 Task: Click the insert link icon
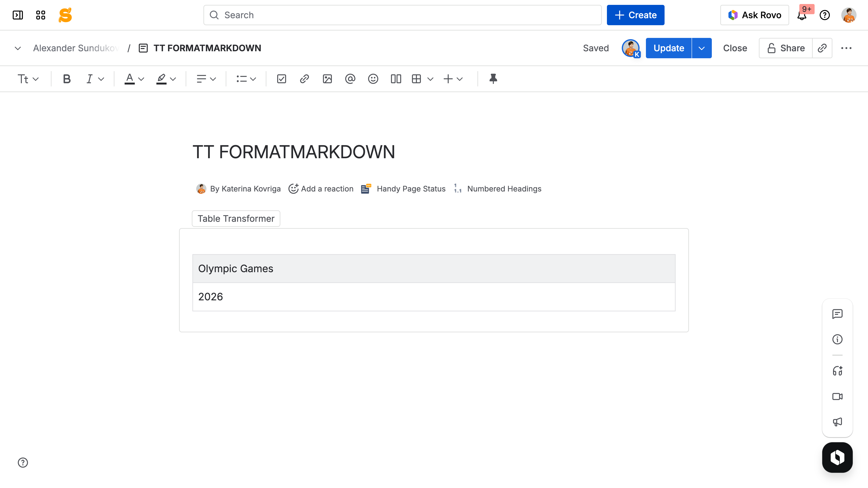tap(304, 79)
